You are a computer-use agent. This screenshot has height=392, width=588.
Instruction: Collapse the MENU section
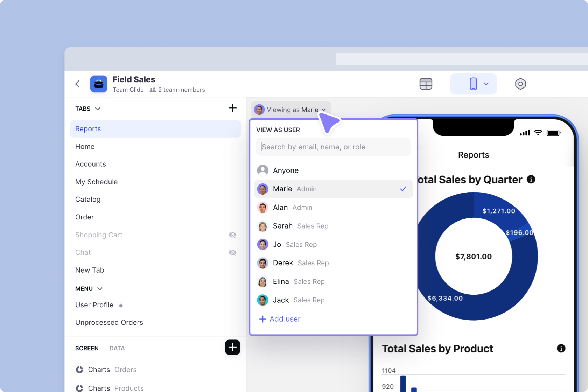click(100, 289)
